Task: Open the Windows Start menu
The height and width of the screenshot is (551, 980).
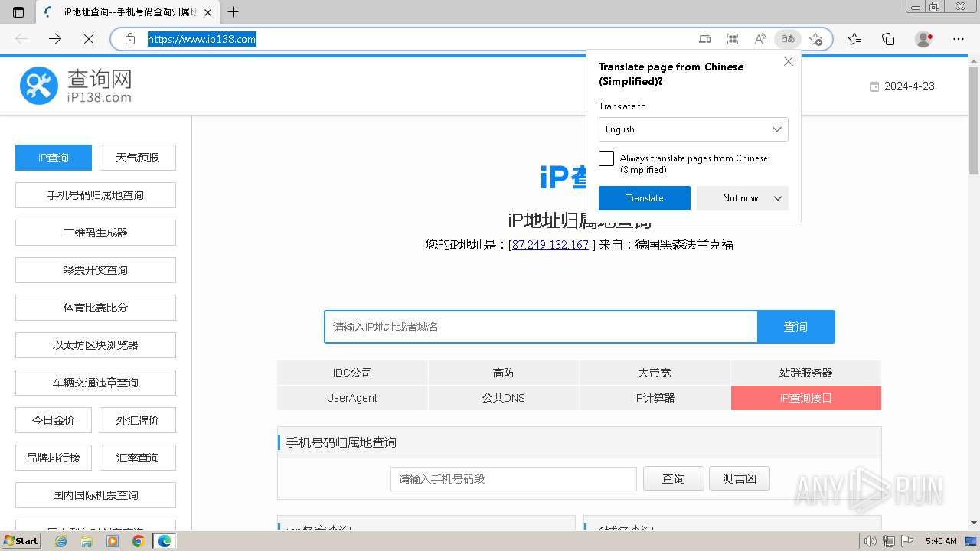Action: 21,541
